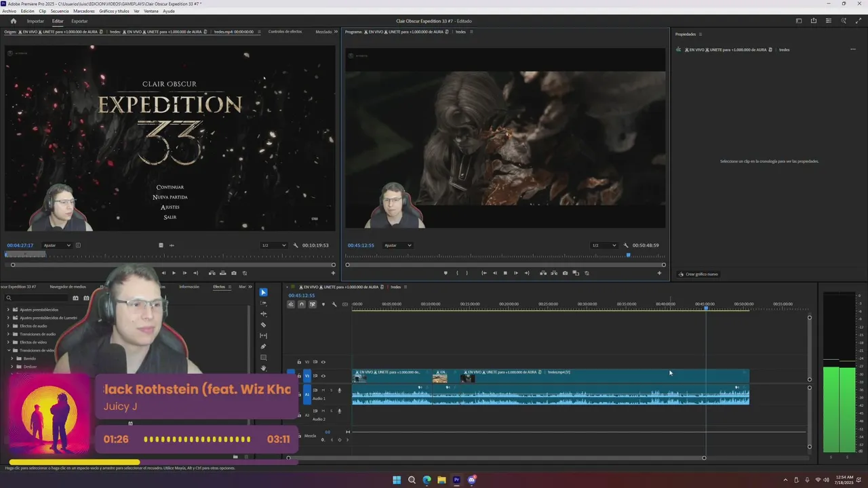Toggle V2 track lock

pyautogui.click(x=299, y=362)
